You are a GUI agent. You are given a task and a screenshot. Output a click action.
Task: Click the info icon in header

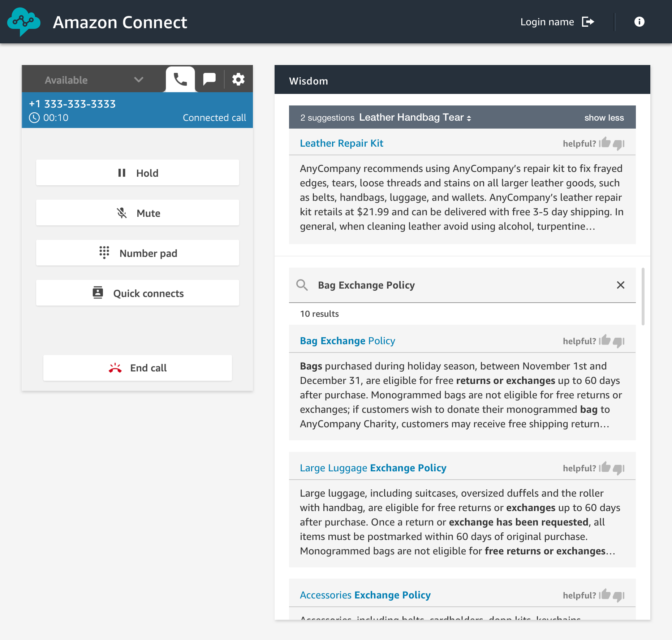[639, 22]
